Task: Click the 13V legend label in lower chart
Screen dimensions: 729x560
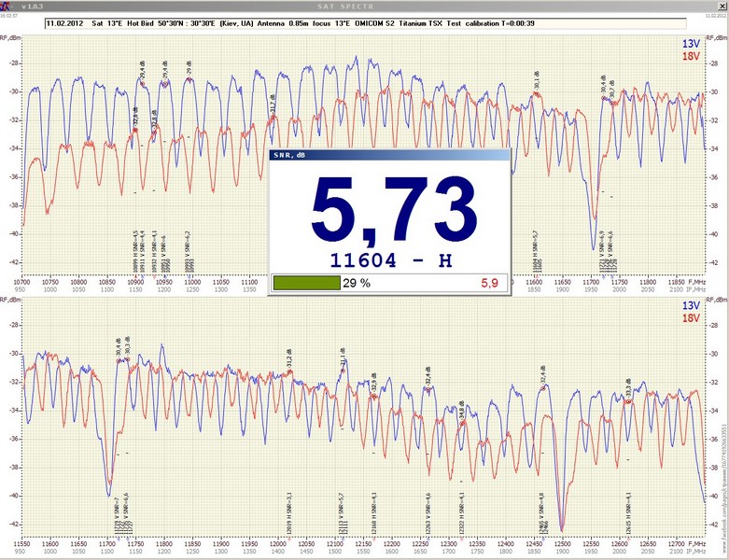Action: tap(715, 305)
